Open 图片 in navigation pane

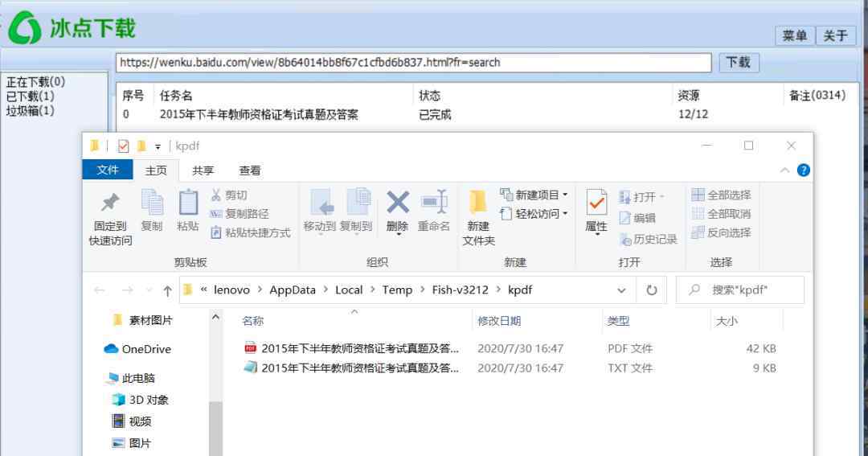coord(132,442)
